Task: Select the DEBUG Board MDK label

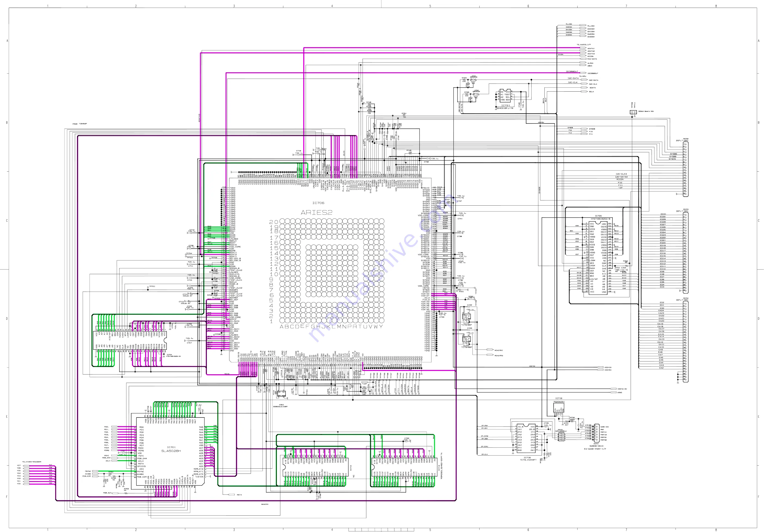Action: tap(646, 112)
